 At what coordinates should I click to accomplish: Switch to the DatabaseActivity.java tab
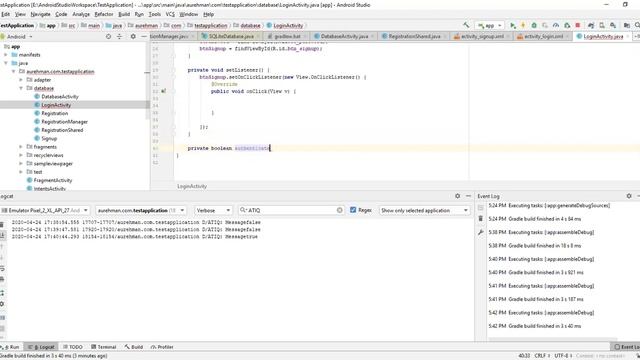pos(344,36)
